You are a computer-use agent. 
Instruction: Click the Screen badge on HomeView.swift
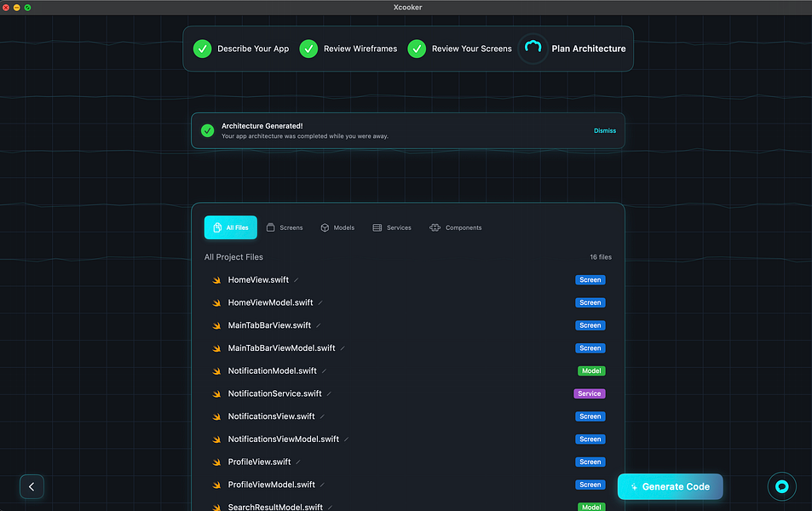590,279
